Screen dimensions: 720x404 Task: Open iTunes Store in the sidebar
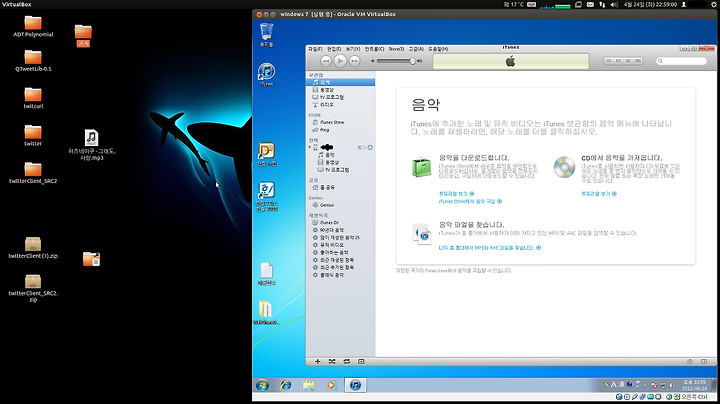coord(340,122)
